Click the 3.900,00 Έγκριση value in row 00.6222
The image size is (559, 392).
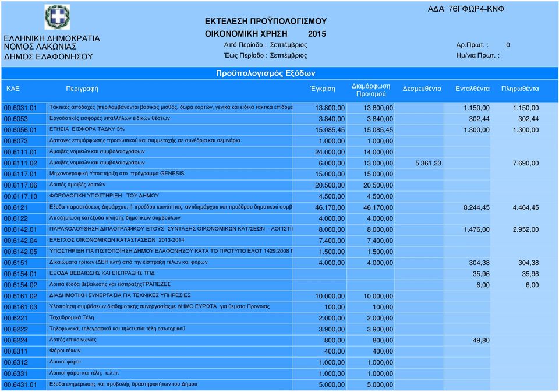(x=331, y=329)
